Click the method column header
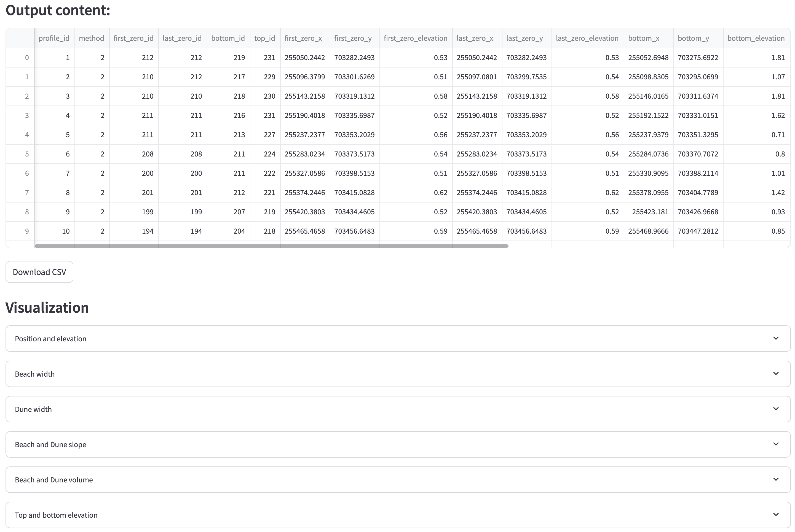Screen dimensions: 795x532 coord(92,38)
